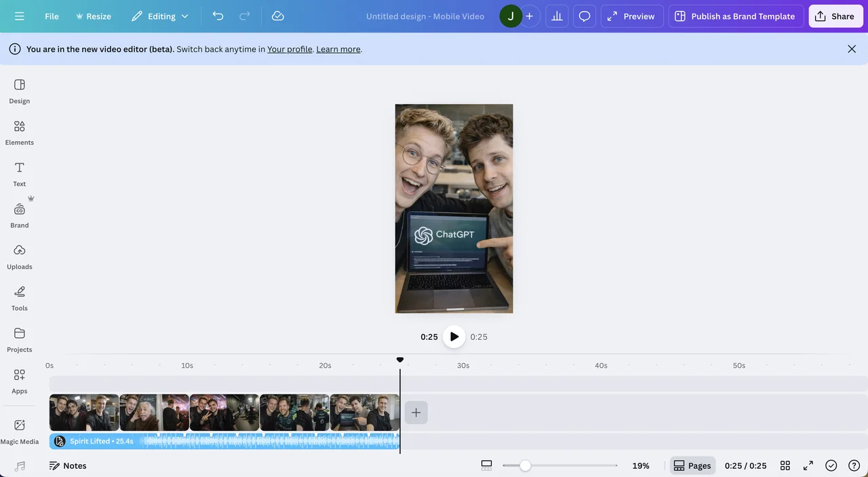Select the third timeline clip
This screenshot has height=477, width=868.
click(x=224, y=413)
